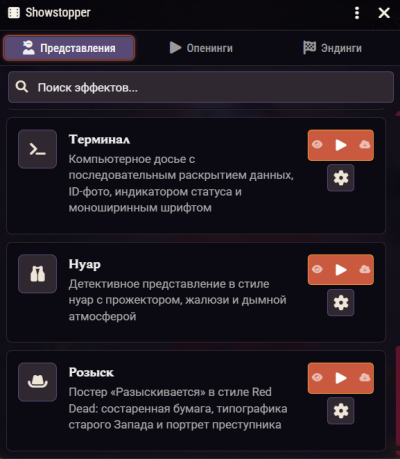Select the Представления tab
This screenshot has height=459, width=400.
tap(69, 48)
